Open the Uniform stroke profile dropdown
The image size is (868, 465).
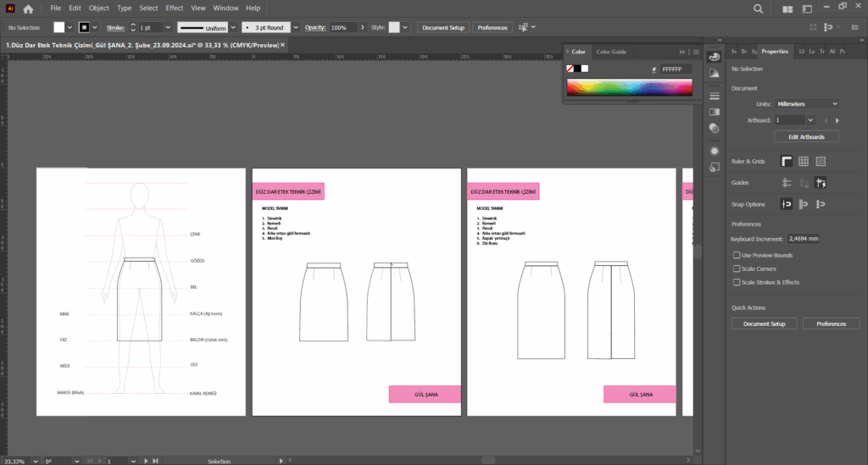(234, 27)
